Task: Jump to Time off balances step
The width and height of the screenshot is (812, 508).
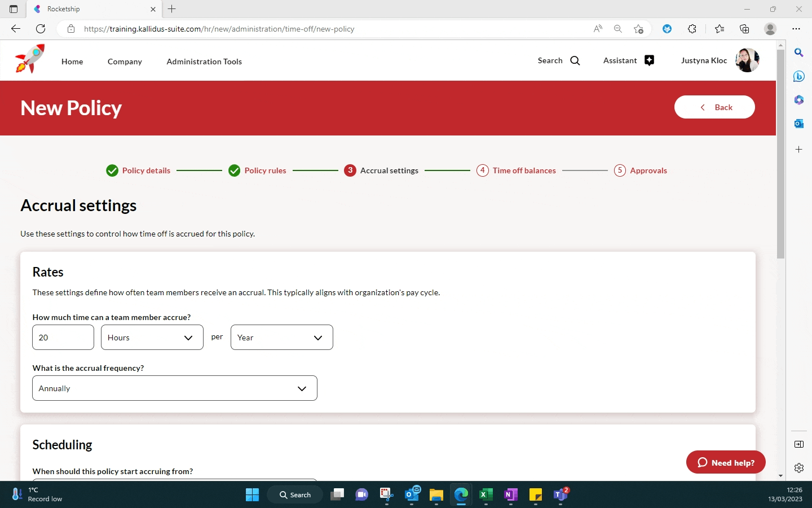Action: point(523,170)
